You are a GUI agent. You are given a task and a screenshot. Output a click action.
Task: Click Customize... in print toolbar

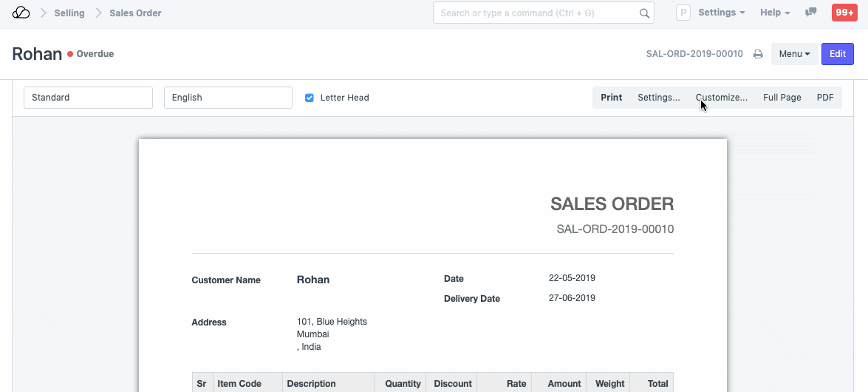(721, 98)
